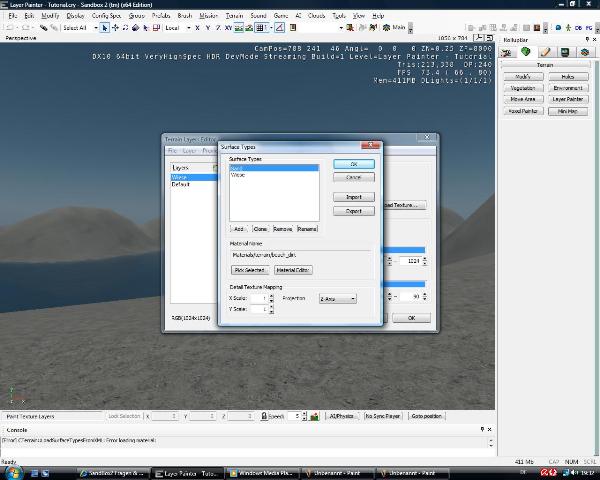Click the Layer Painter tool button
600x480 pixels.
[x=568, y=99]
